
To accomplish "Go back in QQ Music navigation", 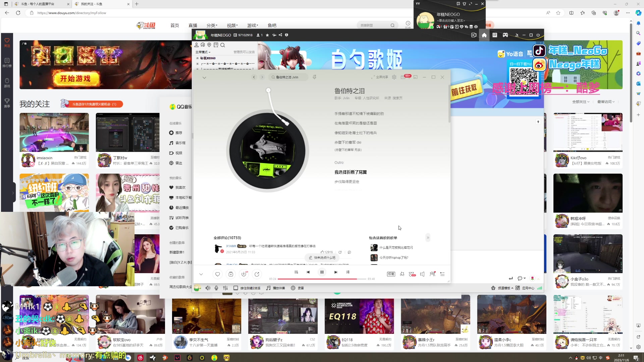I will [254, 77].
